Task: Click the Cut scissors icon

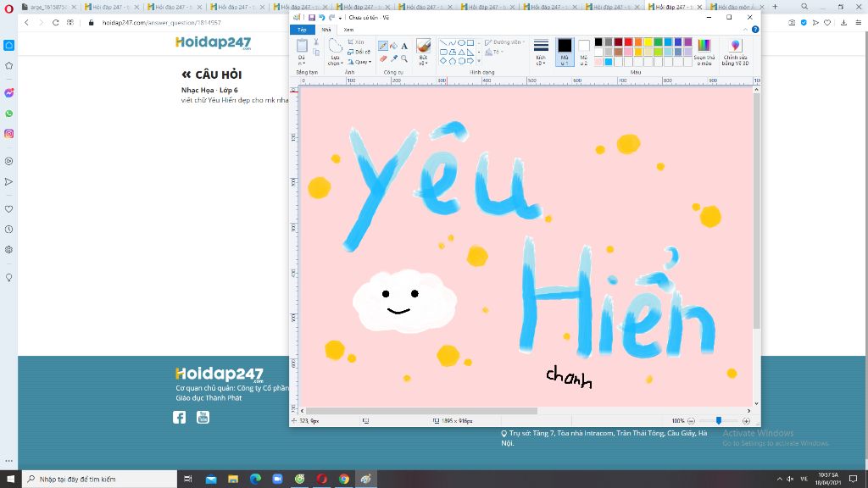Action: click(x=316, y=42)
